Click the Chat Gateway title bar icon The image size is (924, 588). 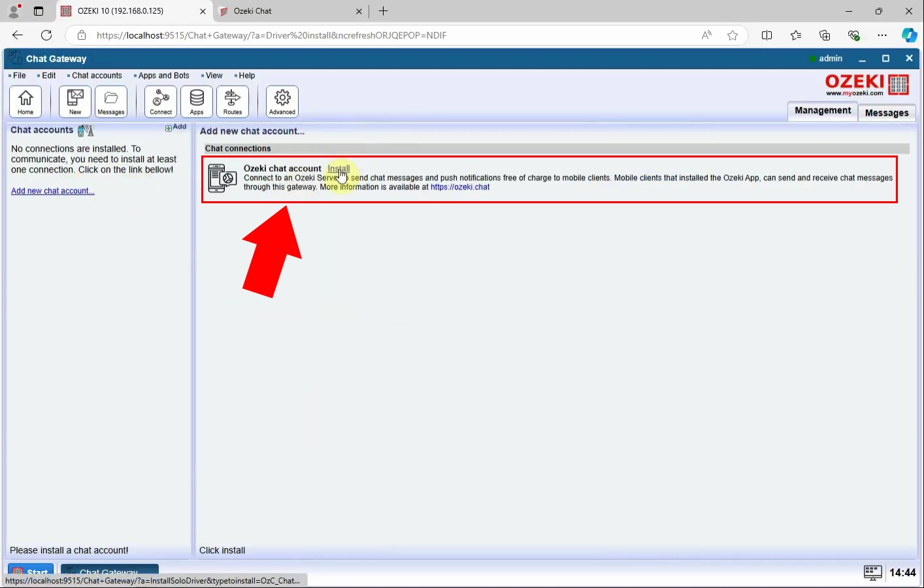(x=16, y=58)
